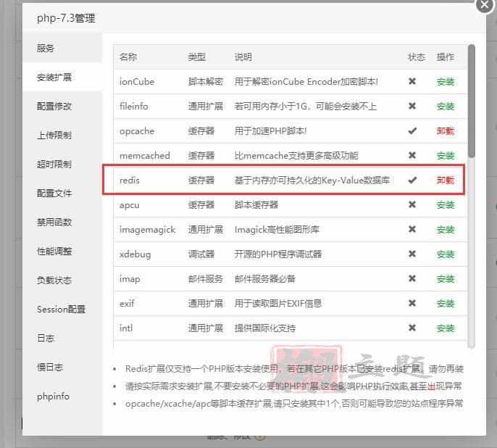The image size is (497, 448).
Task: Open the 服务 tab in sidebar
Action: tap(62, 48)
